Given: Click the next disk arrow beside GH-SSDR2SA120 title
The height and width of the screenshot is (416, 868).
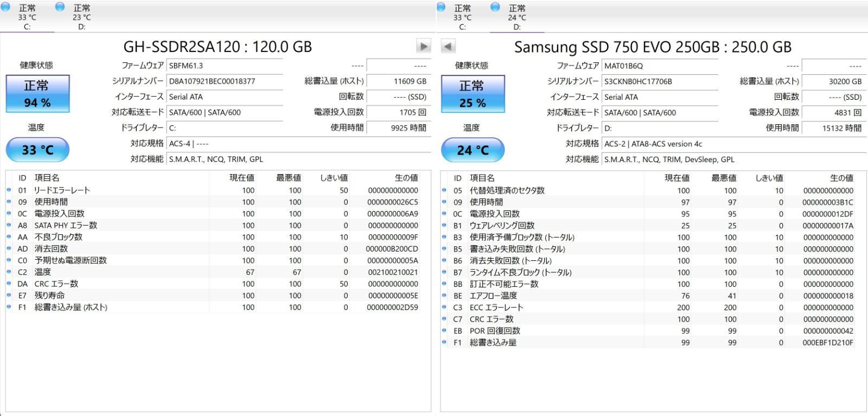Looking at the screenshot, I should (x=423, y=46).
